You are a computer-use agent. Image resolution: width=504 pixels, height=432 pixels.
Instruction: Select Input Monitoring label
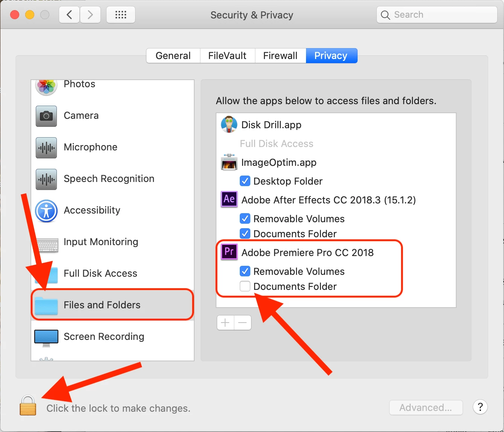pos(101,242)
